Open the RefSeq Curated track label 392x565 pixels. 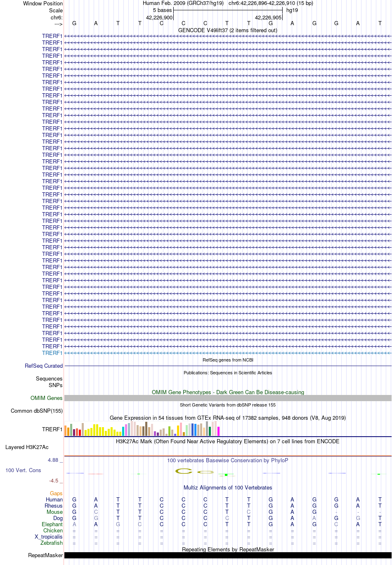44,366
